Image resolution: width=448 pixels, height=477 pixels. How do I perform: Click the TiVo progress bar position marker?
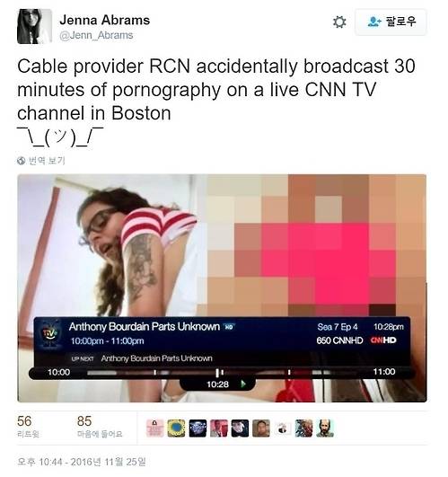[217, 373]
